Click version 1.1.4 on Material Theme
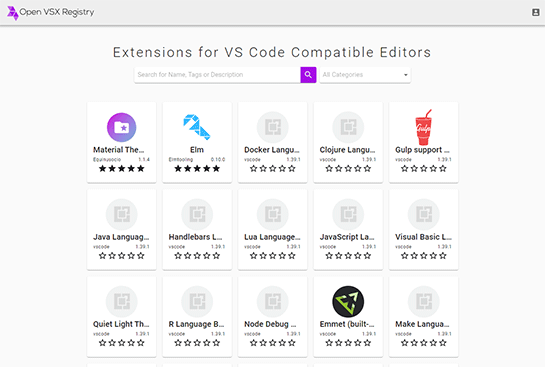Viewport: 545px width, 367px height. (x=144, y=160)
